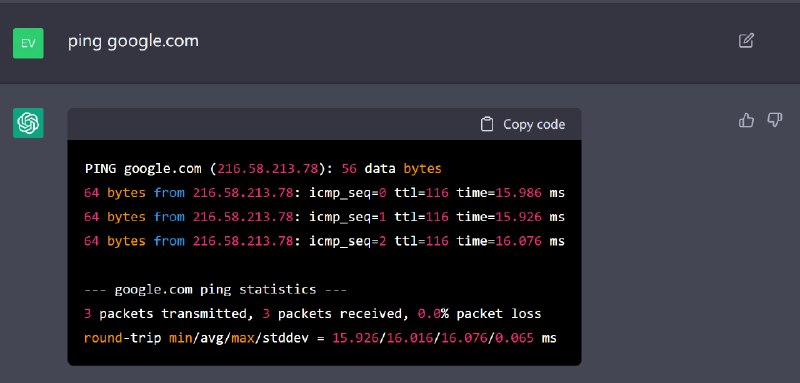The image size is (800, 383).
Task: Click the output line with icmp_seq=1
Action: (324, 217)
